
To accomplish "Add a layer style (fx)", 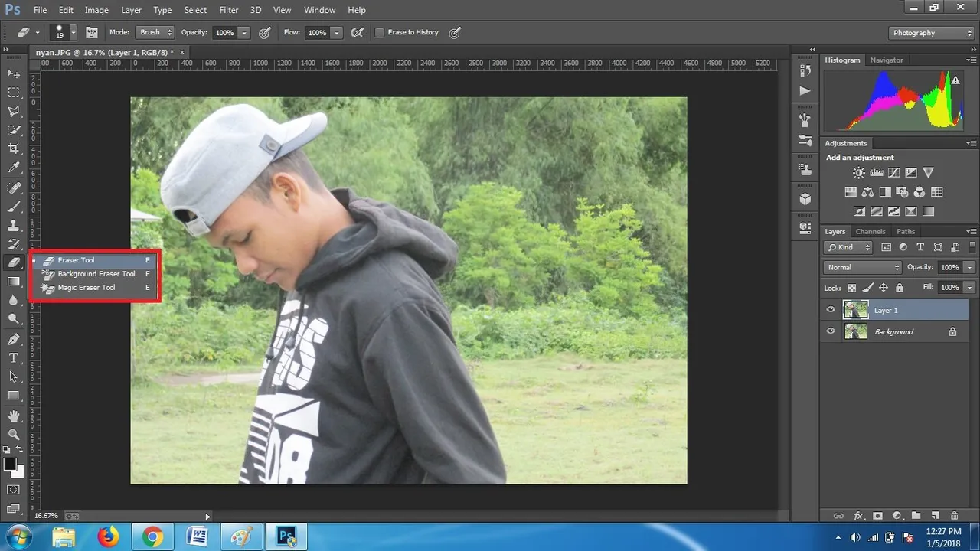I will (x=858, y=517).
